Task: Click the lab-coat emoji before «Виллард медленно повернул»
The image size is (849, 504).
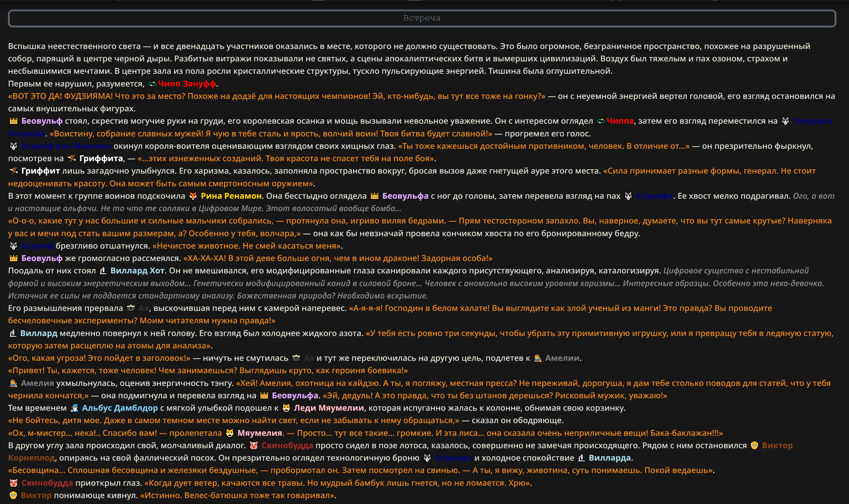Action: (x=13, y=333)
